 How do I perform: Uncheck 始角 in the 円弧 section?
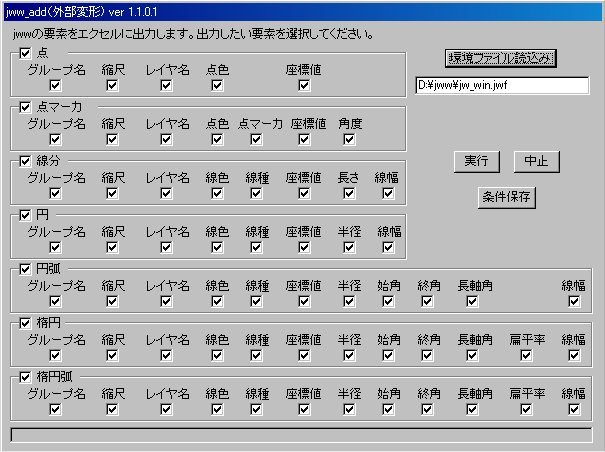(x=389, y=301)
